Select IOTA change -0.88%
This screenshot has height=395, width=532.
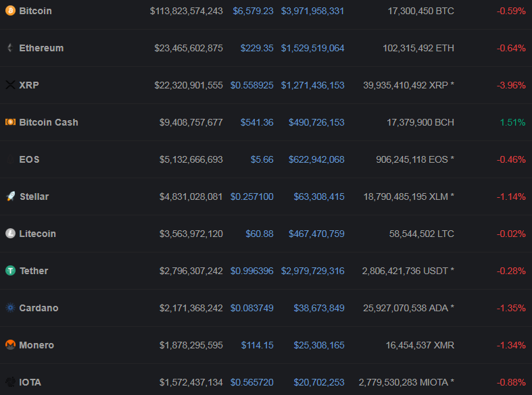[511, 382]
